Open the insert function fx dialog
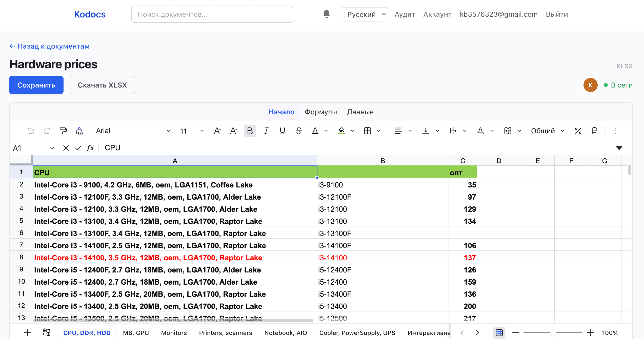644x339 pixels. pos(90,148)
